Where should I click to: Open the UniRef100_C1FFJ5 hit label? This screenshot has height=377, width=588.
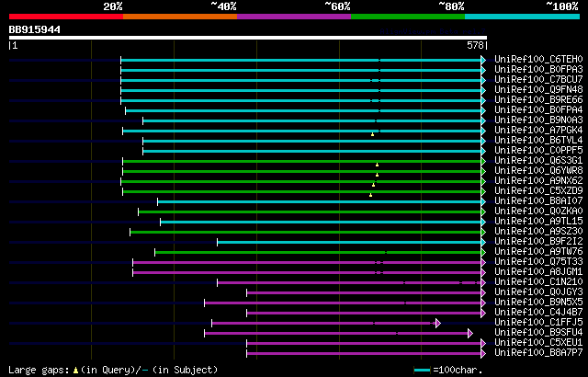click(x=538, y=323)
